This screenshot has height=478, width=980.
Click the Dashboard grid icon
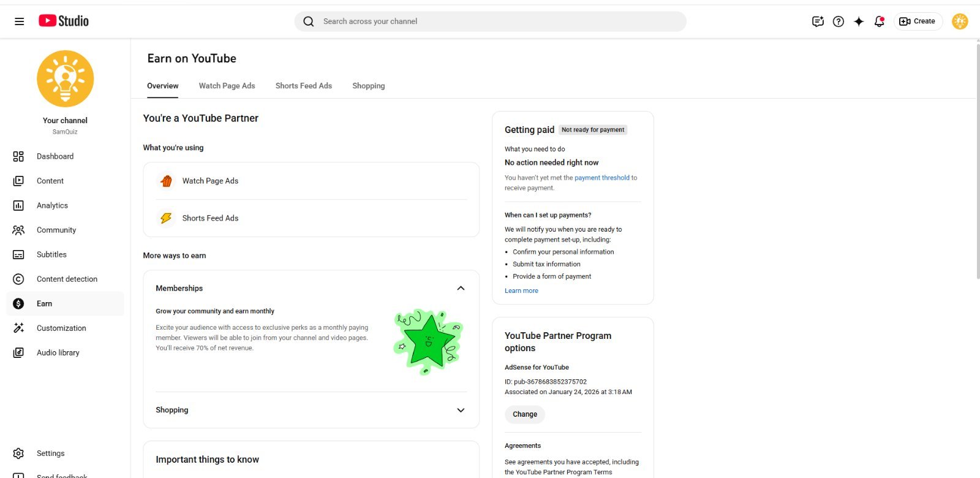point(18,156)
